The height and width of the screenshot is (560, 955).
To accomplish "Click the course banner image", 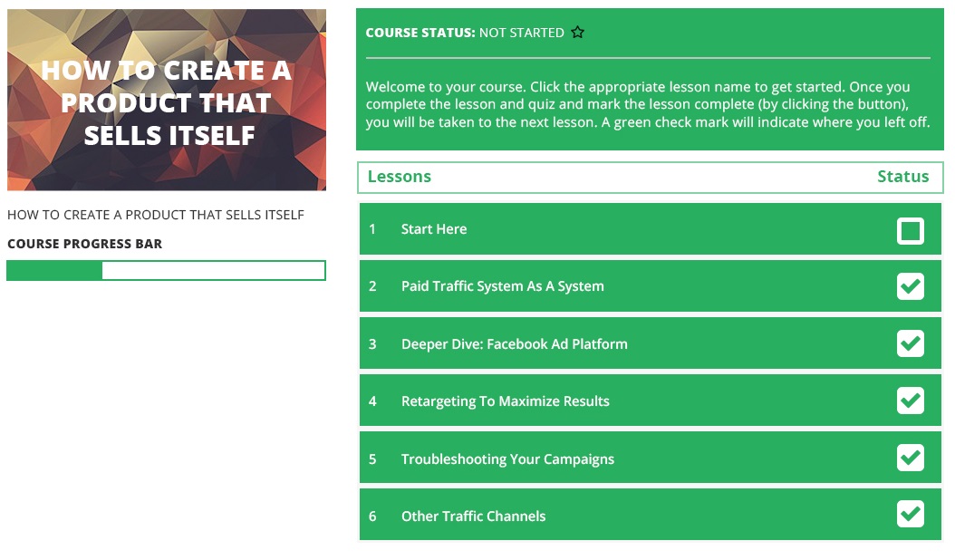I will [167, 100].
